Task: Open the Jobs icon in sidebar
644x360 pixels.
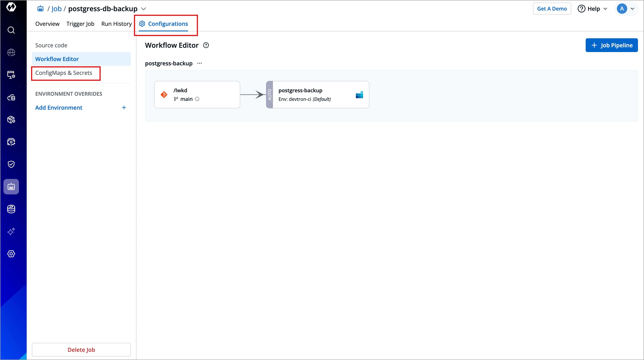Action: tap(11, 187)
